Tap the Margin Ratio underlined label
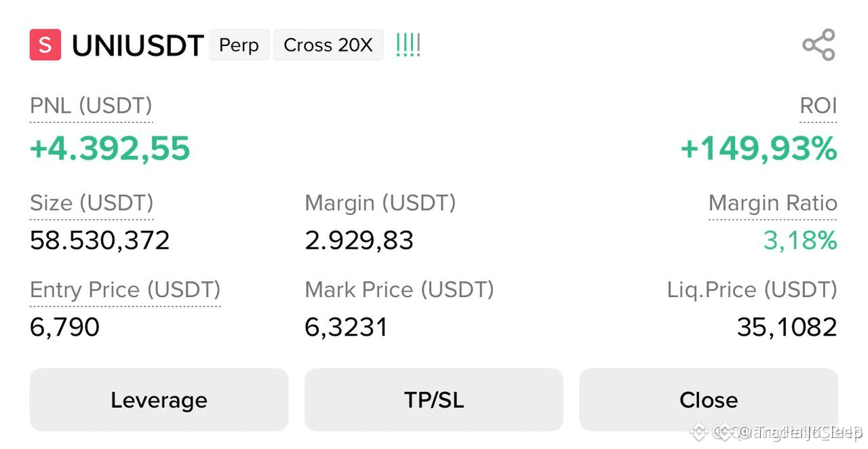Viewport: 868px width, 449px height. tap(773, 203)
